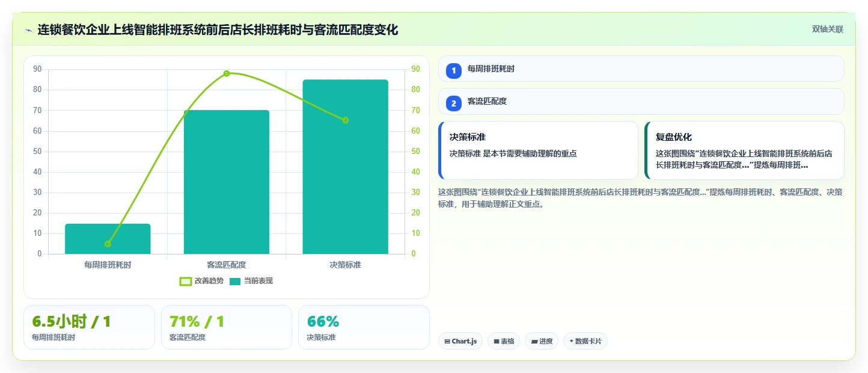Open the 客流匹配度 list row
This screenshot has height=373, width=868.
tap(641, 101)
